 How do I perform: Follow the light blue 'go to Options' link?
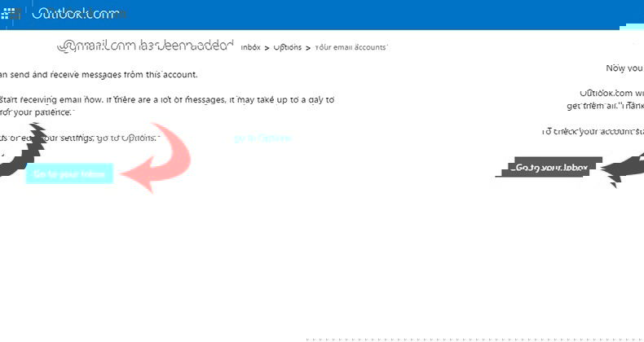tap(263, 138)
